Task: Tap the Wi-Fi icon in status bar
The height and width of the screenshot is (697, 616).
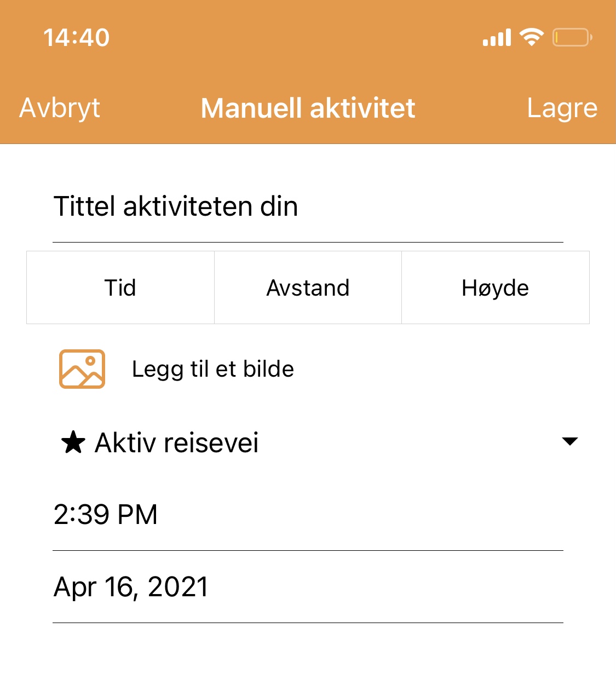Action: pyautogui.click(x=531, y=37)
